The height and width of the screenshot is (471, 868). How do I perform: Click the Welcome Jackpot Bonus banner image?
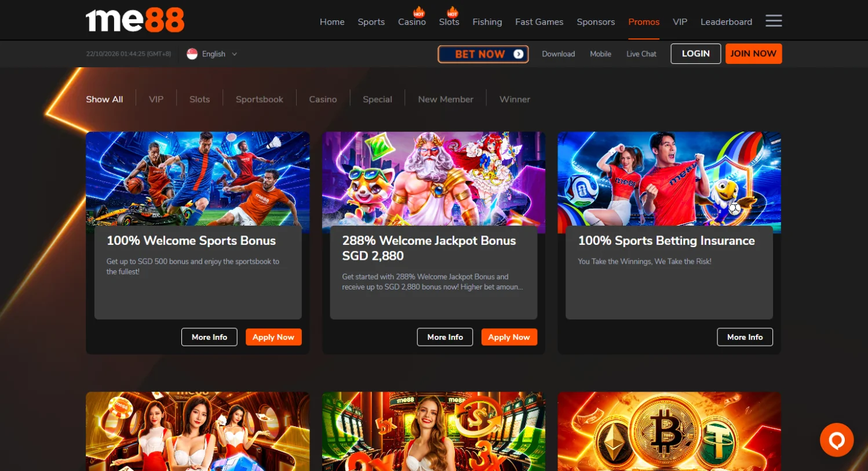[433, 179]
